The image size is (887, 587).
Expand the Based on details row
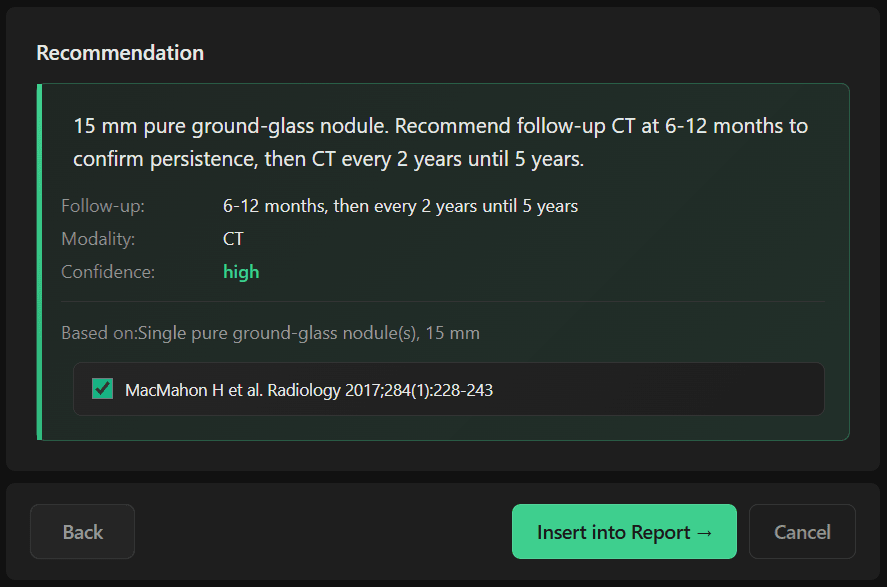[x=269, y=333]
